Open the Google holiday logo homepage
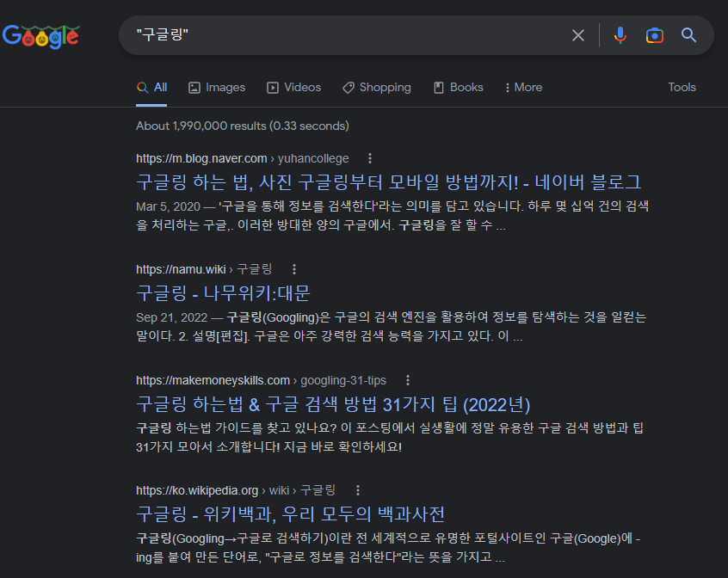The height and width of the screenshot is (578, 728). pyautogui.click(x=40, y=37)
